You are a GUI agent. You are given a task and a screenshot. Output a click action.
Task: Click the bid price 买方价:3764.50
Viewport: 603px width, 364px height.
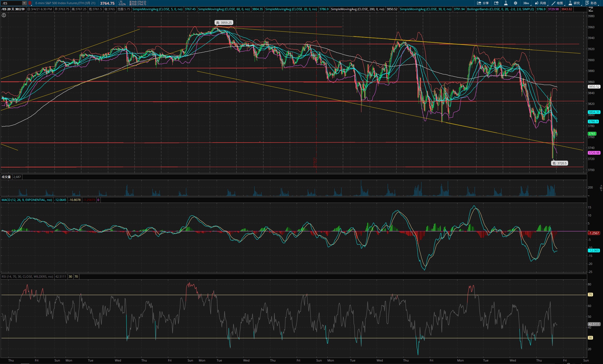(138, 2)
